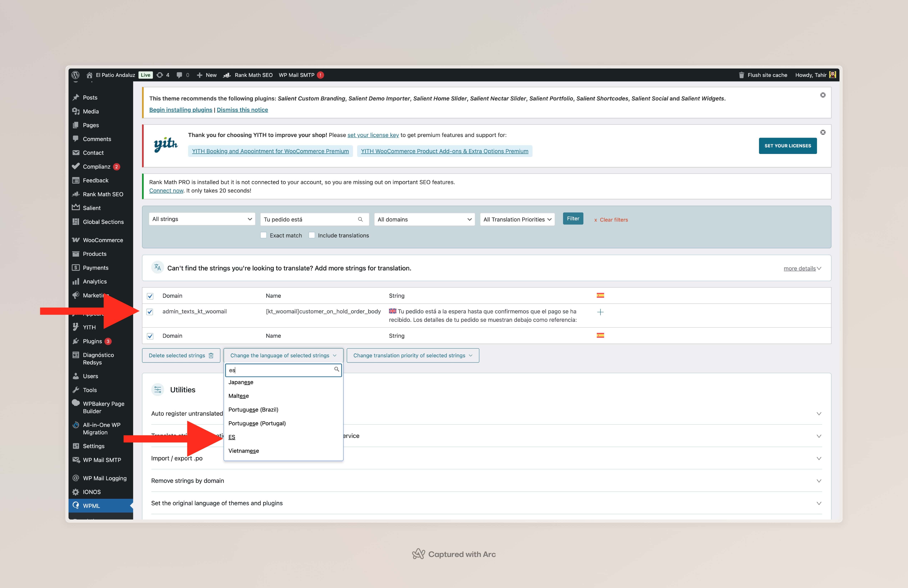Dismiss the YITH license notice
Image resolution: width=908 pixels, height=588 pixels.
point(823,132)
